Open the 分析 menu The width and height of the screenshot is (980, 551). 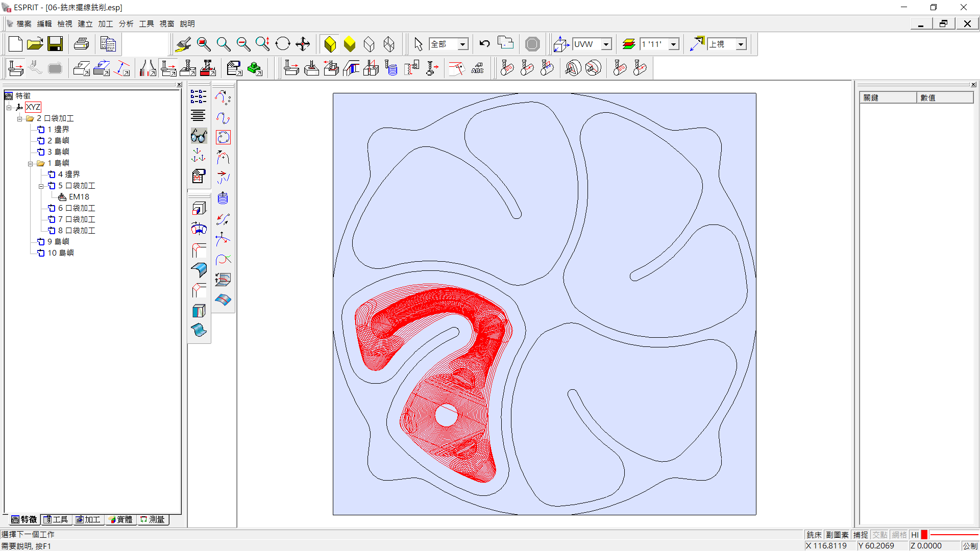pyautogui.click(x=126, y=24)
